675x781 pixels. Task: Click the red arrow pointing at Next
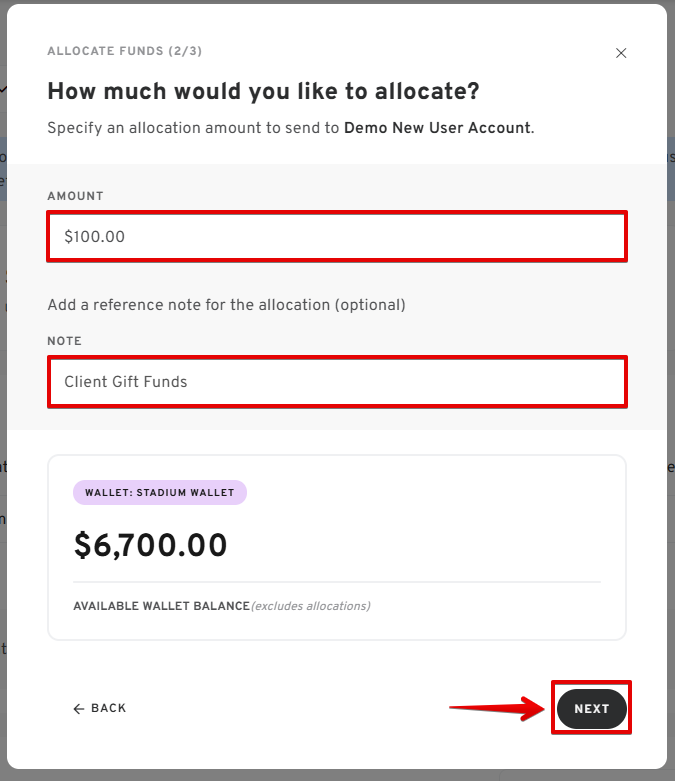[x=497, y=708]
